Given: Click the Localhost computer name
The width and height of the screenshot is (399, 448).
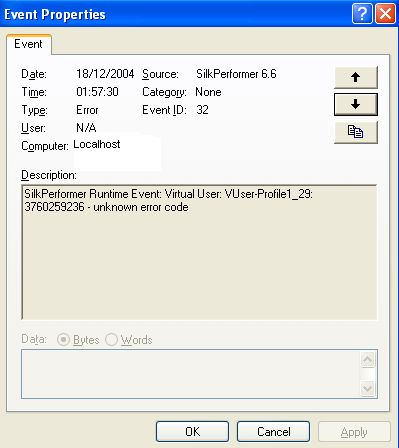Looking at the screenshot, I should pyautogui.click(x=97, y=144).
